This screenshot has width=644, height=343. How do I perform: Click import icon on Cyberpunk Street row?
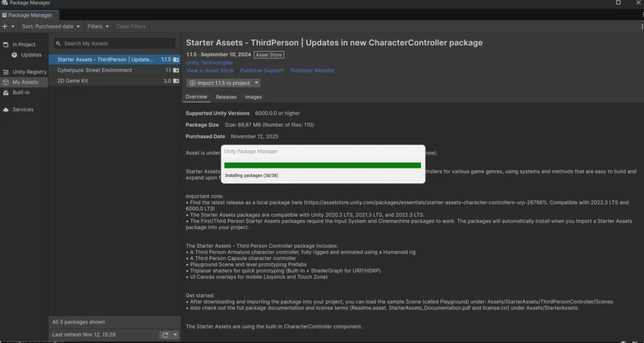pyautogui.click(x=176, y=70)
